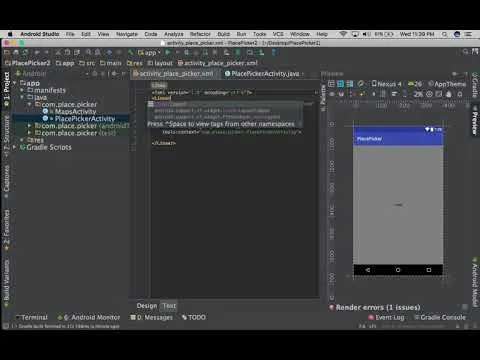Show Render errors issue details
The width and height of the screenshot is (480, 360).
click(x=375, y=307)
